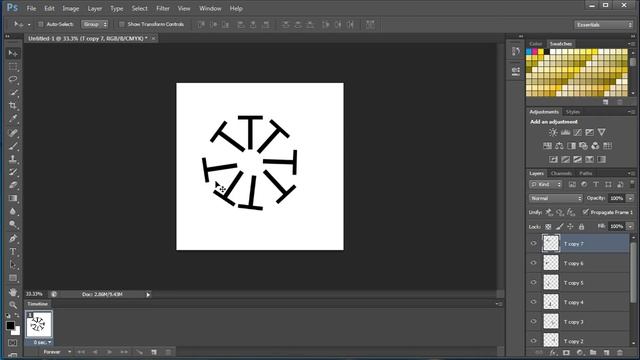Open the Kind filter dropdown
This screenshot has width=640, height=360.
pos(546,184)
